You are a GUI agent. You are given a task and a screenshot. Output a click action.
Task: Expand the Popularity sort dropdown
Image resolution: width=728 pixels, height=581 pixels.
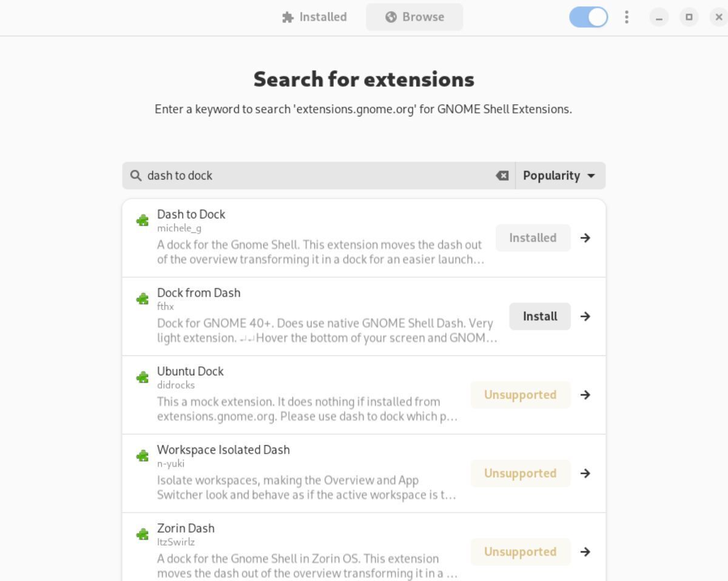pos(559,176)
